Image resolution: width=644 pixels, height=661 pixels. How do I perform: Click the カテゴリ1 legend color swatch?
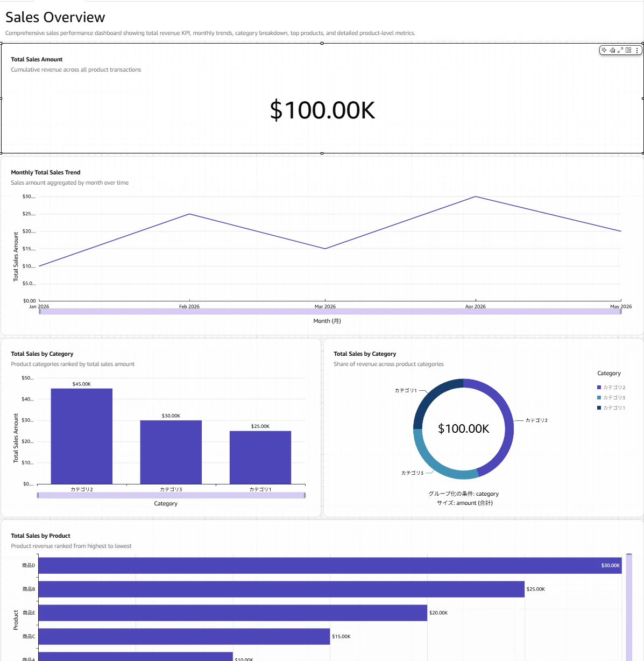coord(599,407)
